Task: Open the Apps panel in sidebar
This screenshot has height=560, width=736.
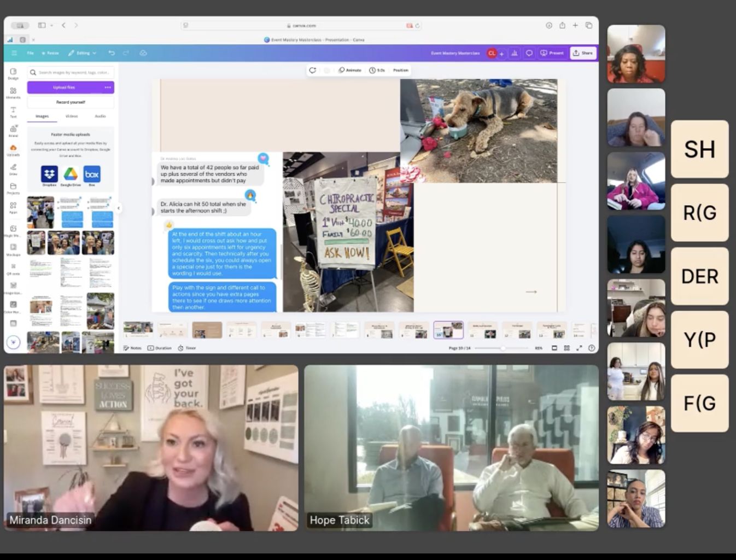Action: click(x=13, y=208)
